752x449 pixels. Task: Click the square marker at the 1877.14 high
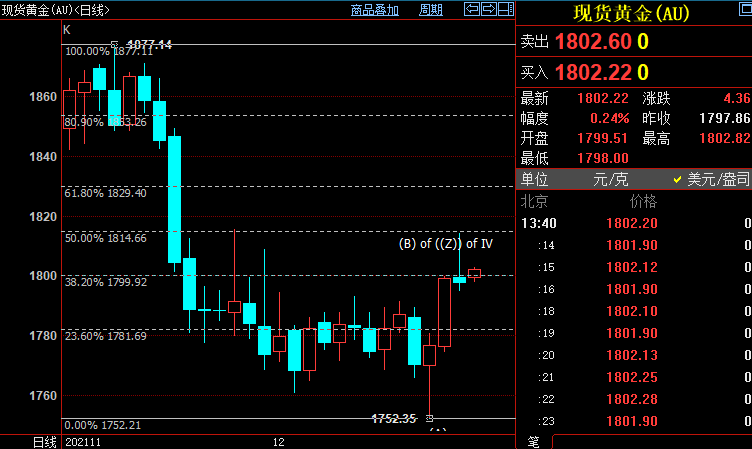(115, 45)
